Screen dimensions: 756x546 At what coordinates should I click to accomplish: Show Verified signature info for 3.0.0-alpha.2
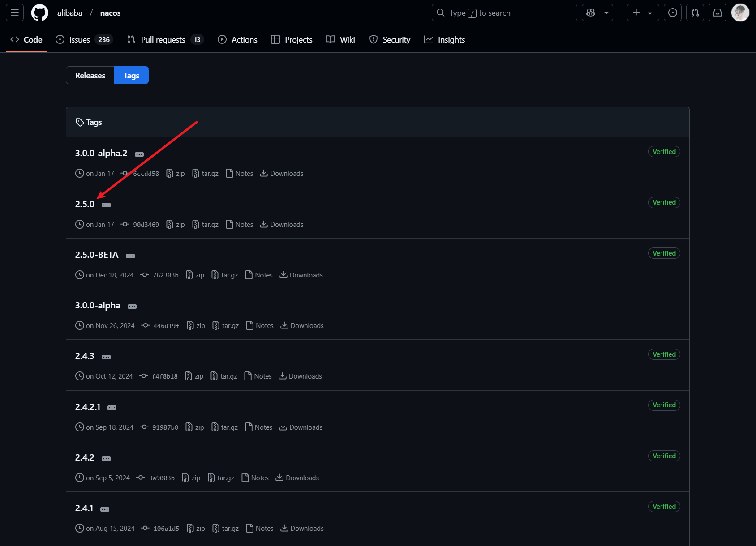click(x=664, y=152)
